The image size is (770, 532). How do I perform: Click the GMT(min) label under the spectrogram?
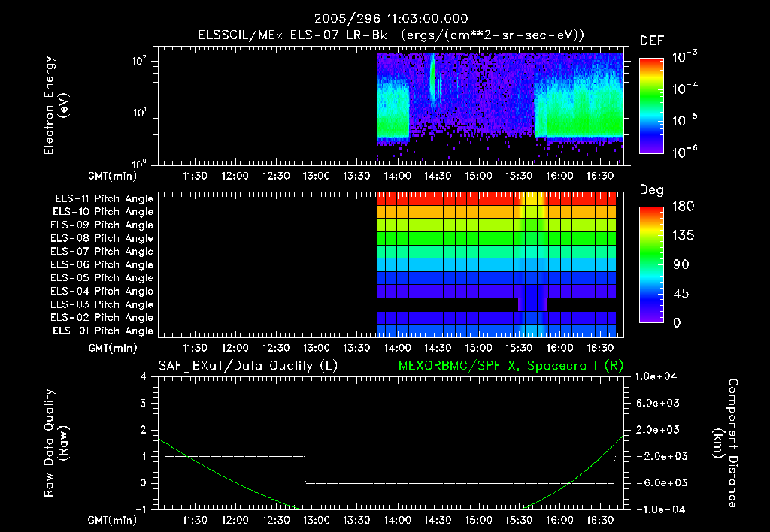[113, 176]
